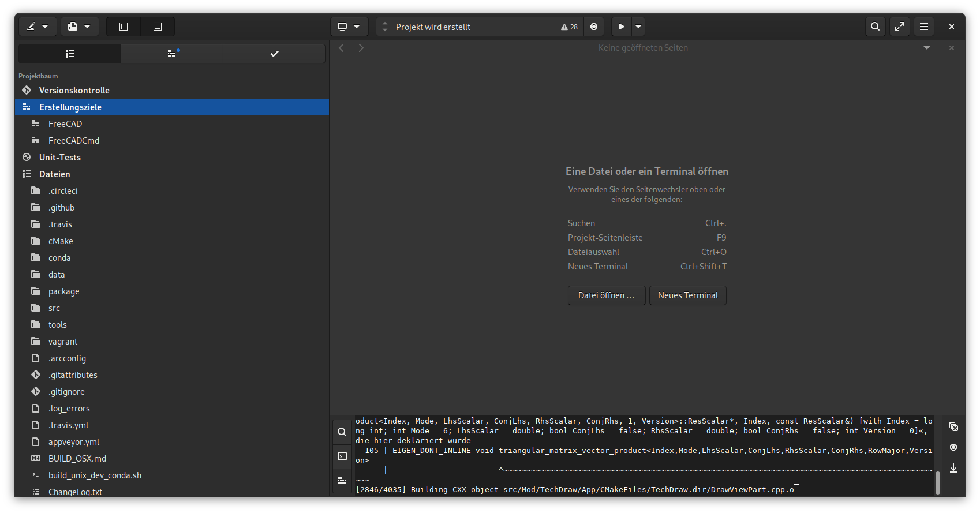Go back with the left navigation arrow
This screenshot has height=513, width=980.
(342, 48)
